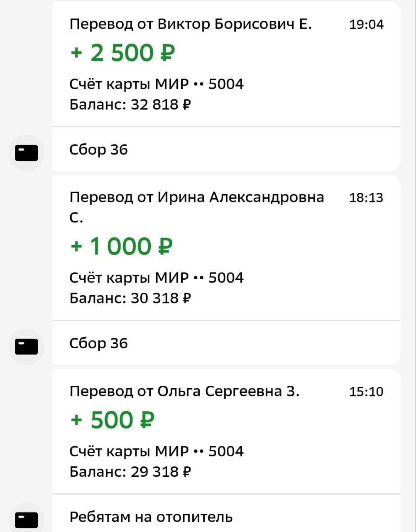
Task: Select the + 1 000 ₽ amount
Action: tap(121, 246)
